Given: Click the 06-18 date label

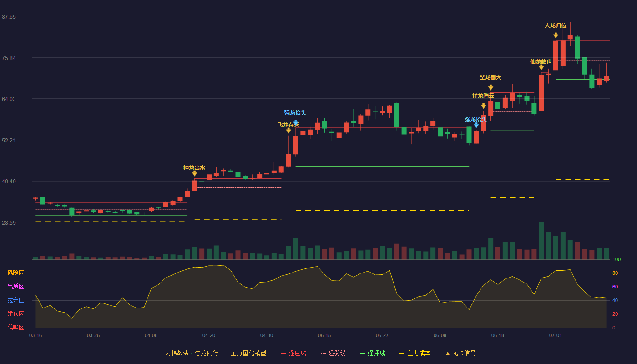Looking at the screenshot, I should [x=498, y=335].
